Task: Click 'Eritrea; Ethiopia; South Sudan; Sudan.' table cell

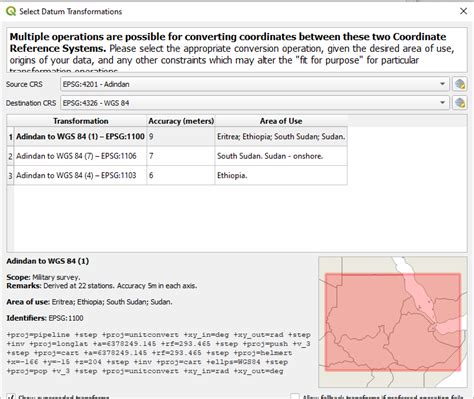Action: pyautogui.click(x=281, y=136)
